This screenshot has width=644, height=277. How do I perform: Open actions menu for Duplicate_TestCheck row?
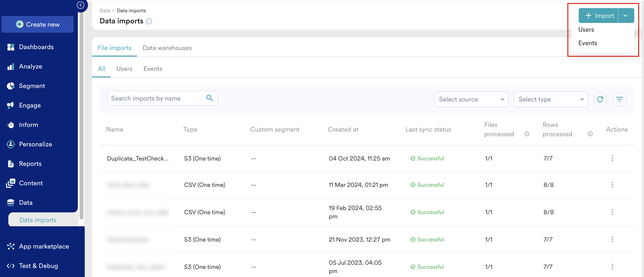[x=612, y=158]
